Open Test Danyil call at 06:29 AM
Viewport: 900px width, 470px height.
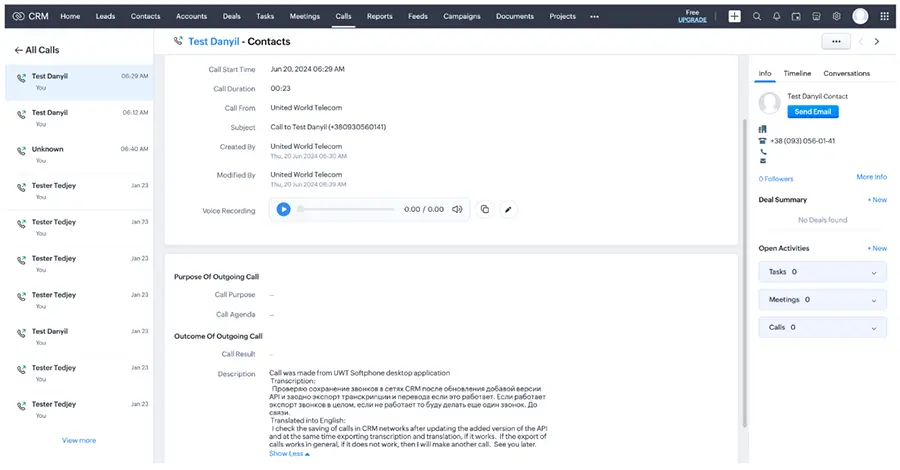(79, 82)
